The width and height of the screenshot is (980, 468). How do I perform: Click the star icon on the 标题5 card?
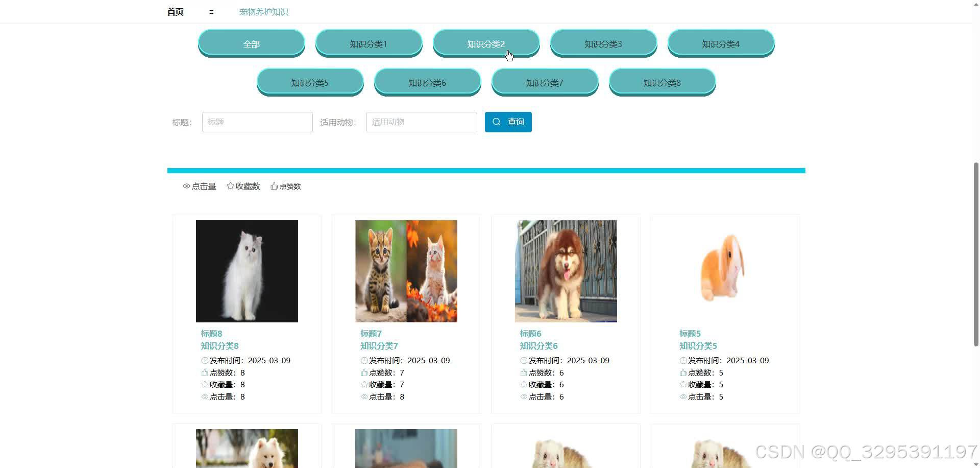click(x=683, y=385)
